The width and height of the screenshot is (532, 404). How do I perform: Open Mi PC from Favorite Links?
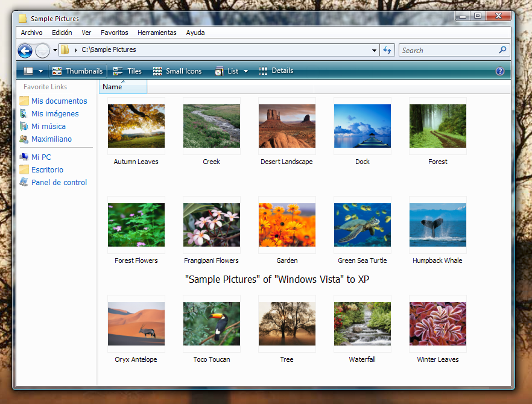point(40,157)
